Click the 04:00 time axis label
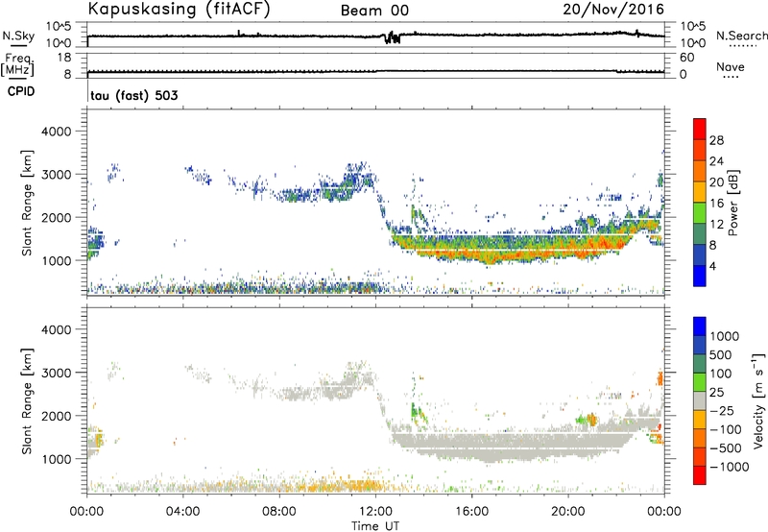Viewport: 768px width, 532px height. click(183, 512)
